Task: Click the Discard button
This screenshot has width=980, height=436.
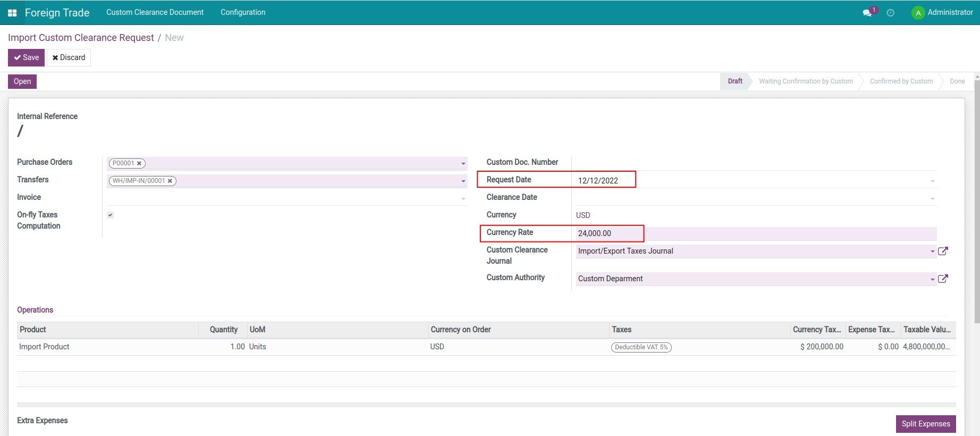Action: coord(69,57)
